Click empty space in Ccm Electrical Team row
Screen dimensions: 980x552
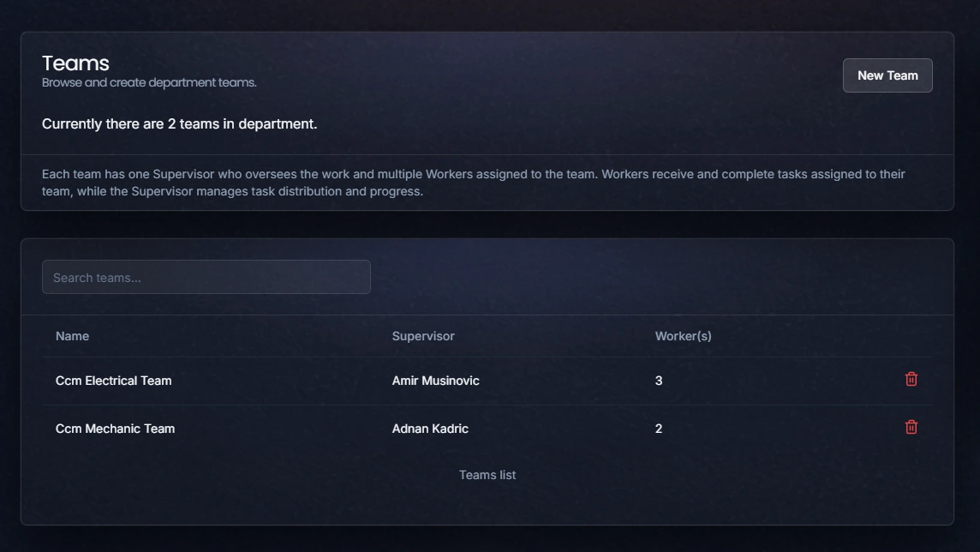(781, 381)
